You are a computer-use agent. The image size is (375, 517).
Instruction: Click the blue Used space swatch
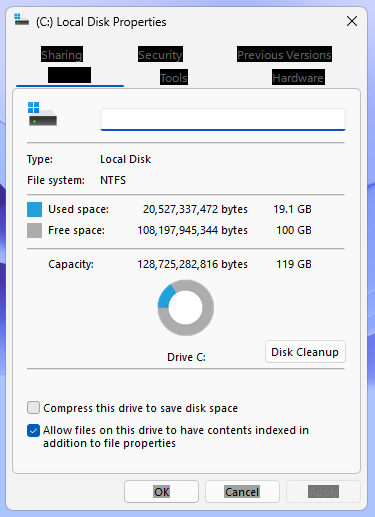pos(34,209)
